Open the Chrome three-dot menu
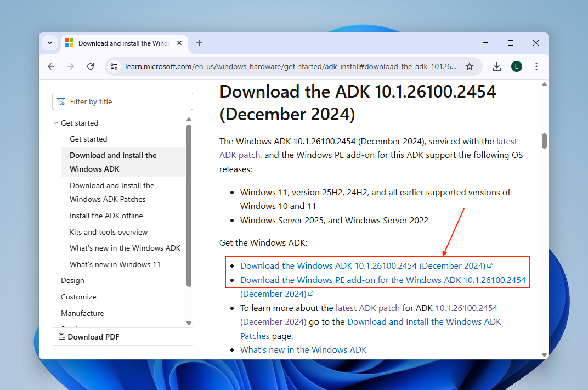Viewport: 588px width, 390px height. click(x=536, y=66)
